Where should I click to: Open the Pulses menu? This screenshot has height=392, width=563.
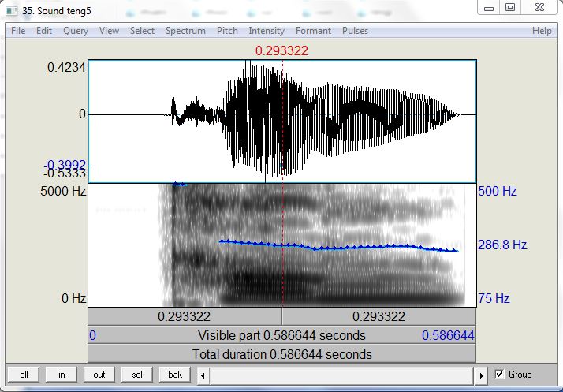[355, 31]
